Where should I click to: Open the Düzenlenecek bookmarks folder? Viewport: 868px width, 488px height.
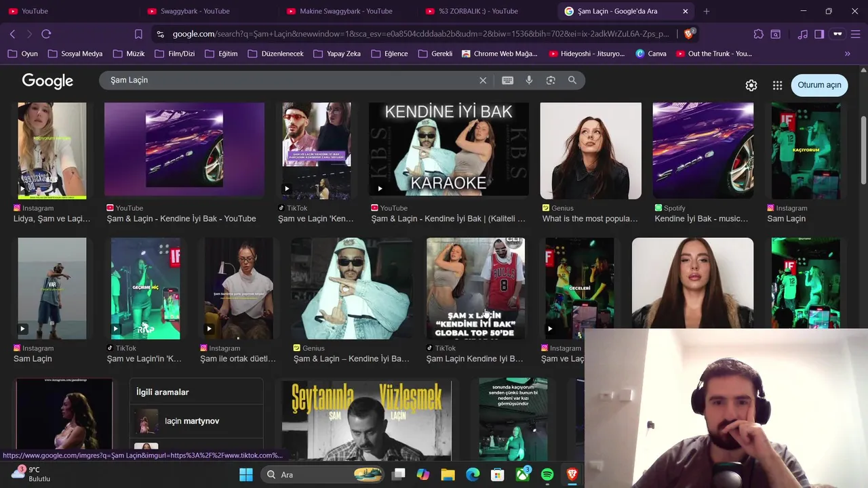coord(275,54)
